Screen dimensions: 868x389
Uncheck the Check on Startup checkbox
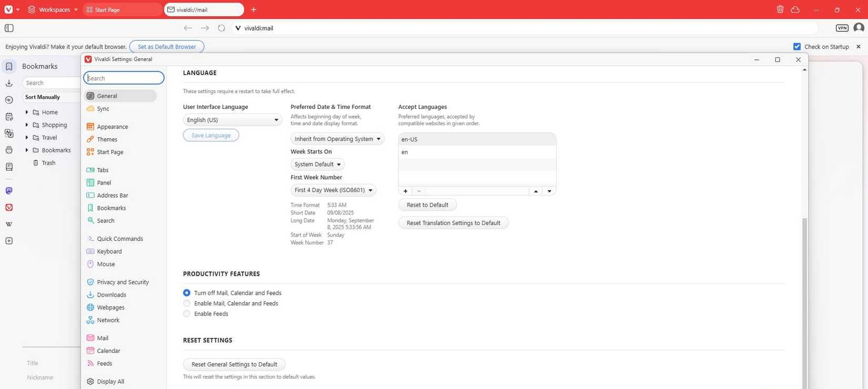797,47
